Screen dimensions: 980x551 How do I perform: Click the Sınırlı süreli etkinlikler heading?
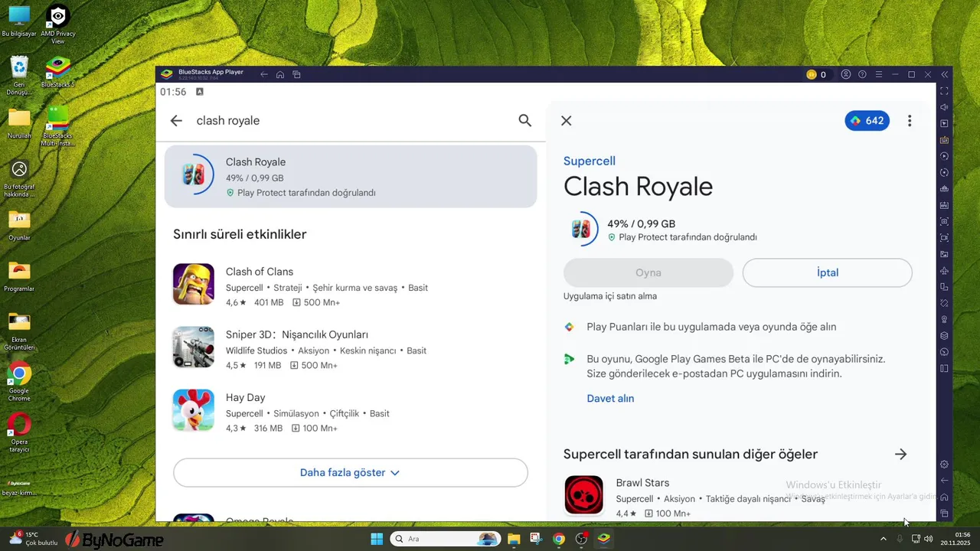coord(240,234)
